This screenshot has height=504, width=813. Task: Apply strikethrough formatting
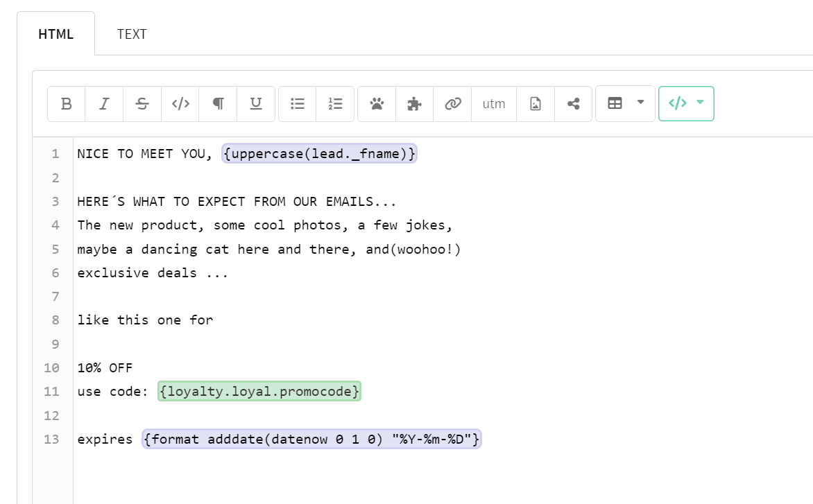click(x=142, y=103)
